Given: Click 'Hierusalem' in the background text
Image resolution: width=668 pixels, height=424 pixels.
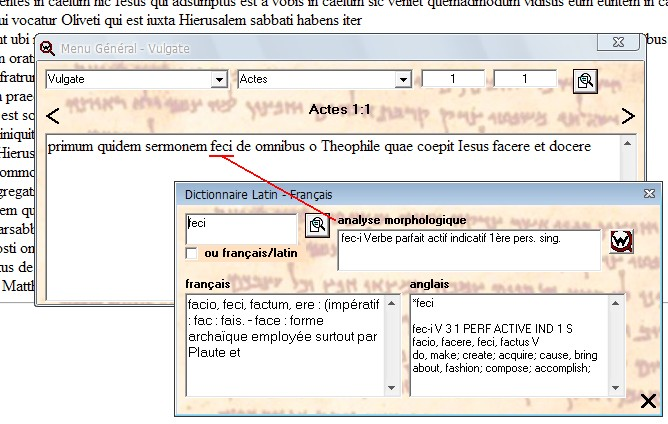Looking at the screenshot, I should 211,20.
